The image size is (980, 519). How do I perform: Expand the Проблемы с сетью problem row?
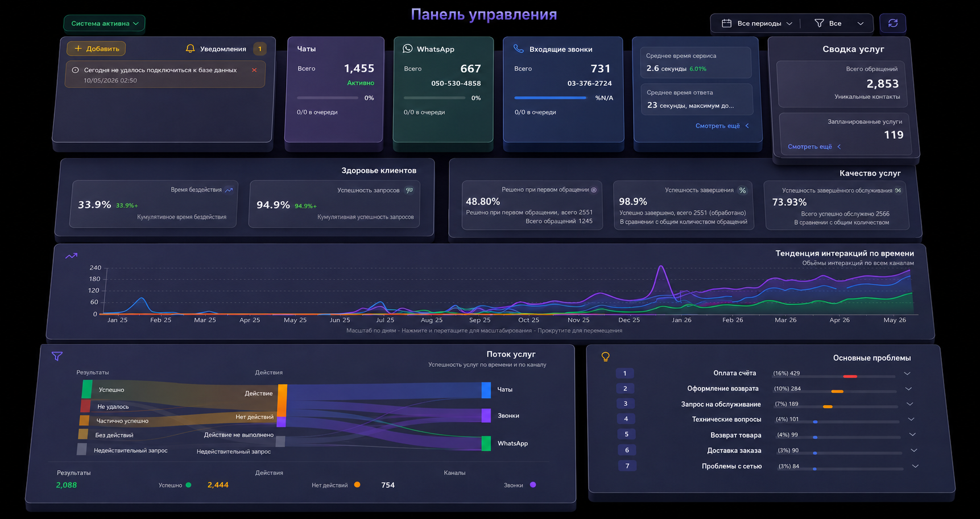pyautogui.click(x=915, y=466)
